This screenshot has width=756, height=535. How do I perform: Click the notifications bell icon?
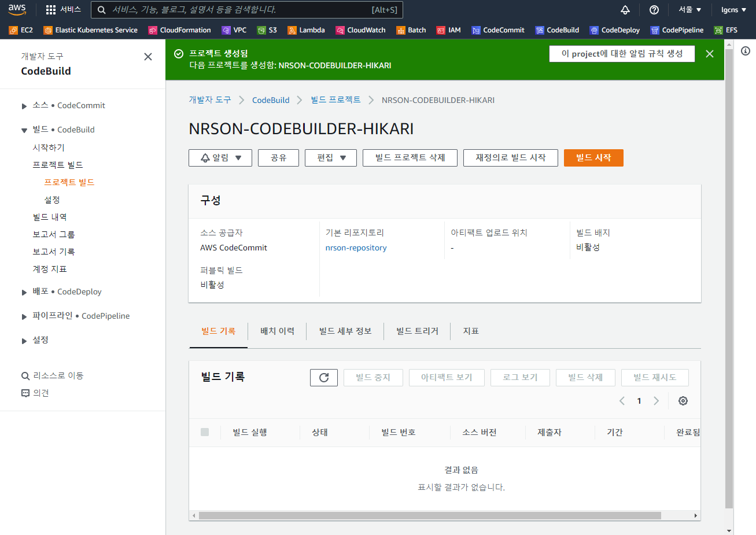(625, 10)
